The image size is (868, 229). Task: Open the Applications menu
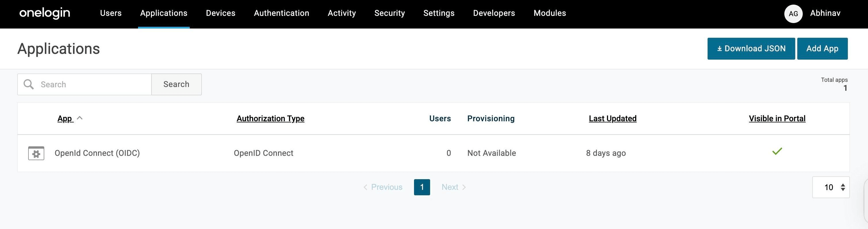pyautogui.click(x=164, y=13)
